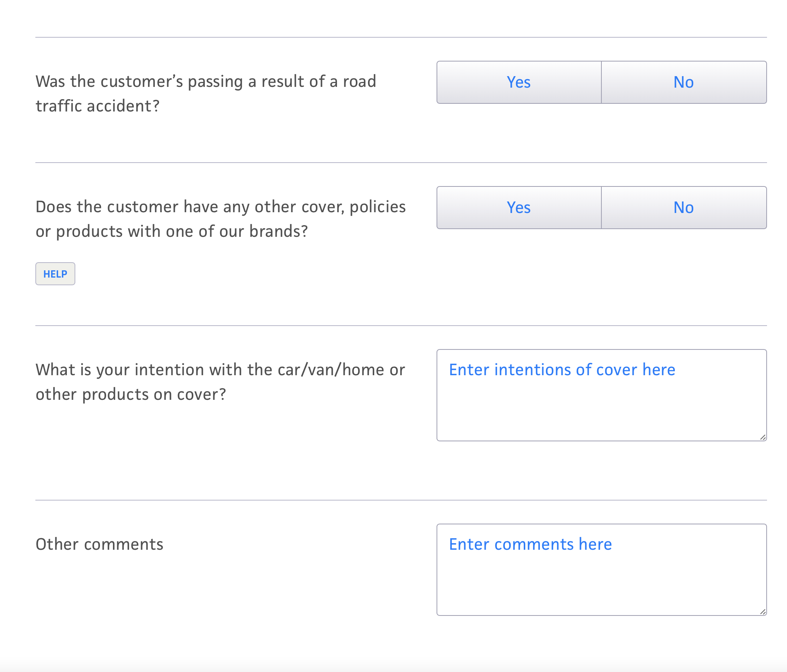Click 'Enter intentions of cover here' placeholder
Viewport: 787px width, 672px height.
(x=562, y=370)
